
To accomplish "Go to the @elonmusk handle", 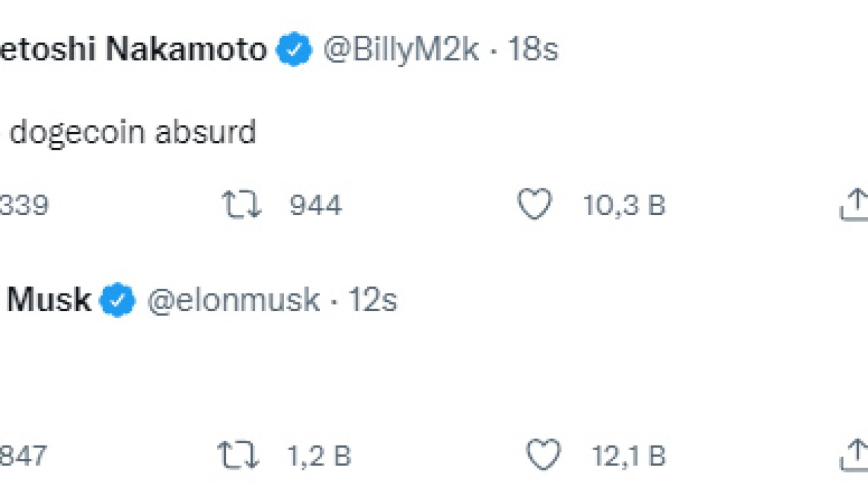I will coord(233,300).
